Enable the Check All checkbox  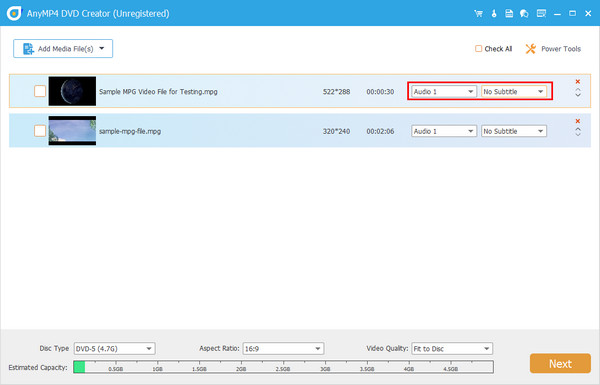(478, 49)
